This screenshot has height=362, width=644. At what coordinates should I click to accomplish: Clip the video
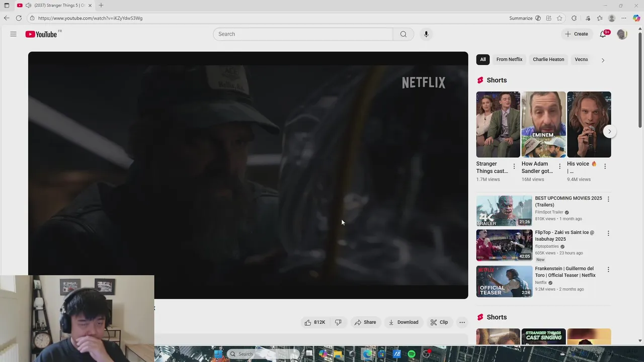(x=439, y=322)
